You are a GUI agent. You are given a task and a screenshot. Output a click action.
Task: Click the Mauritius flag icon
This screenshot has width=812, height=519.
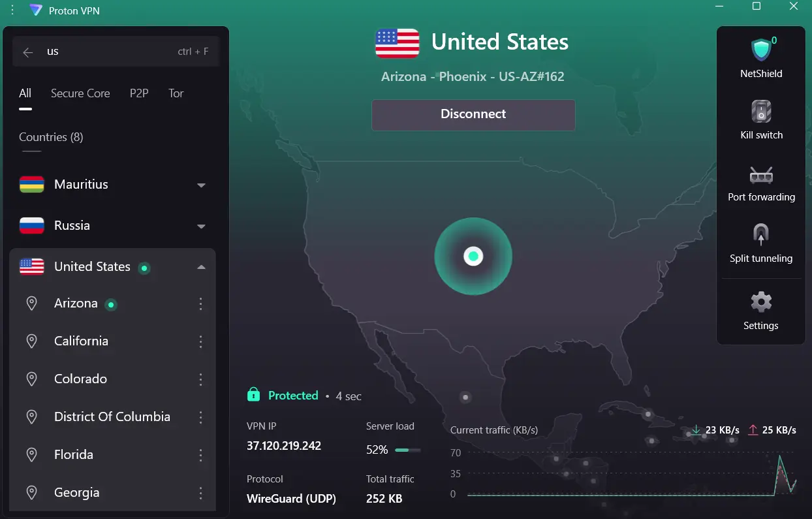point(32,185)
